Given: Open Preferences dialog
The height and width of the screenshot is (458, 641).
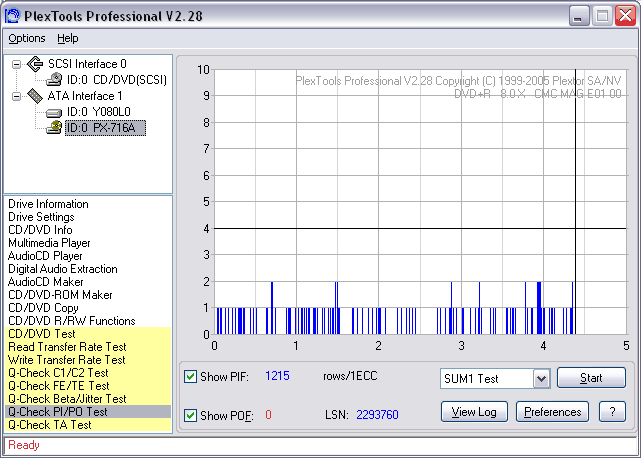Looking at the screenshot, I should [552, 411].
